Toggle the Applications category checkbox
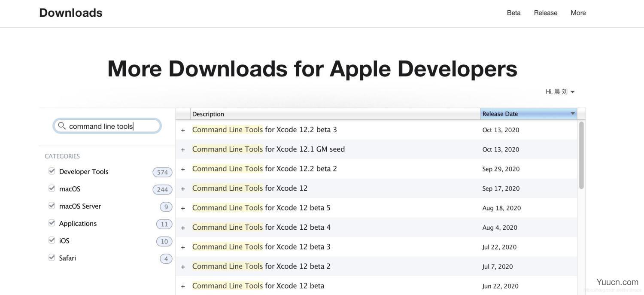644x295 pixels. [52, 222]
